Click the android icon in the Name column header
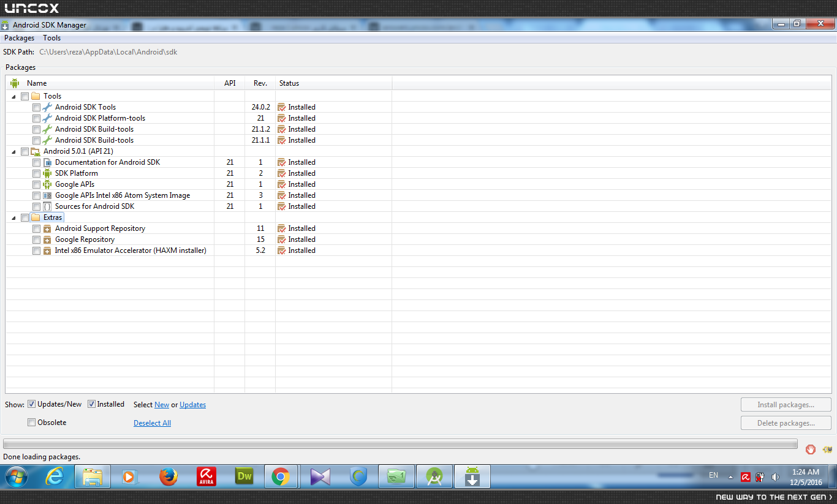The image size is (837, 504). tap(15, 83)
